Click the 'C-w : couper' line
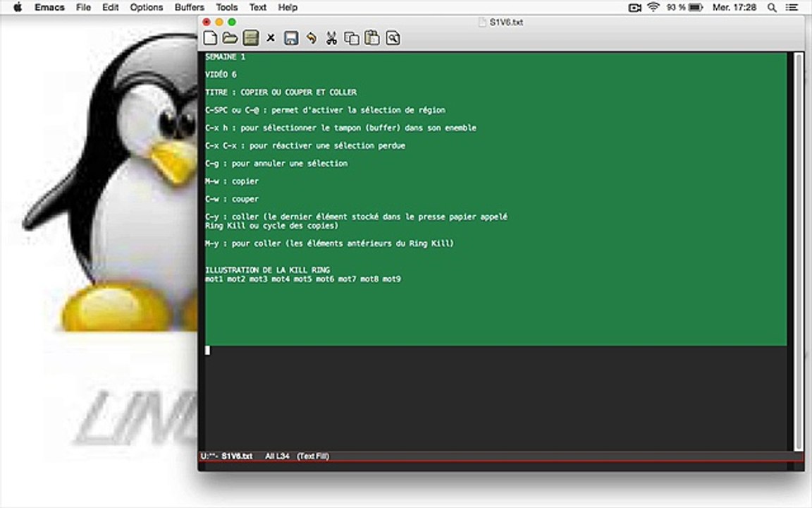 [232, 199]
